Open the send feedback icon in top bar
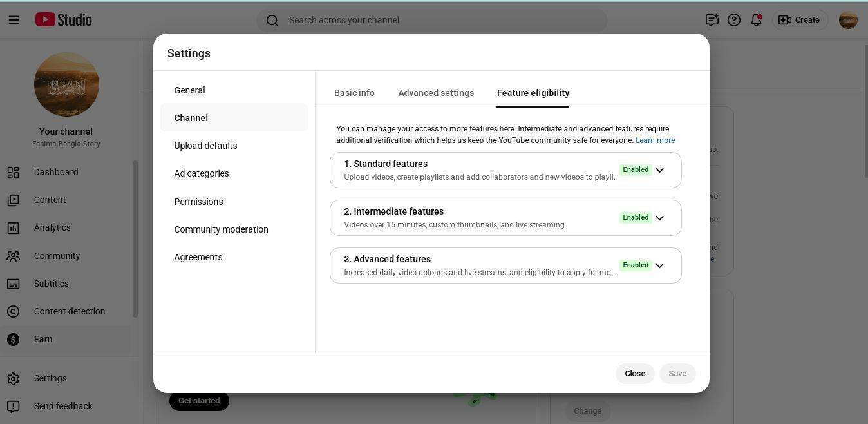The width and height of the screenshot is (868, 424). click(x=712, y=20)
